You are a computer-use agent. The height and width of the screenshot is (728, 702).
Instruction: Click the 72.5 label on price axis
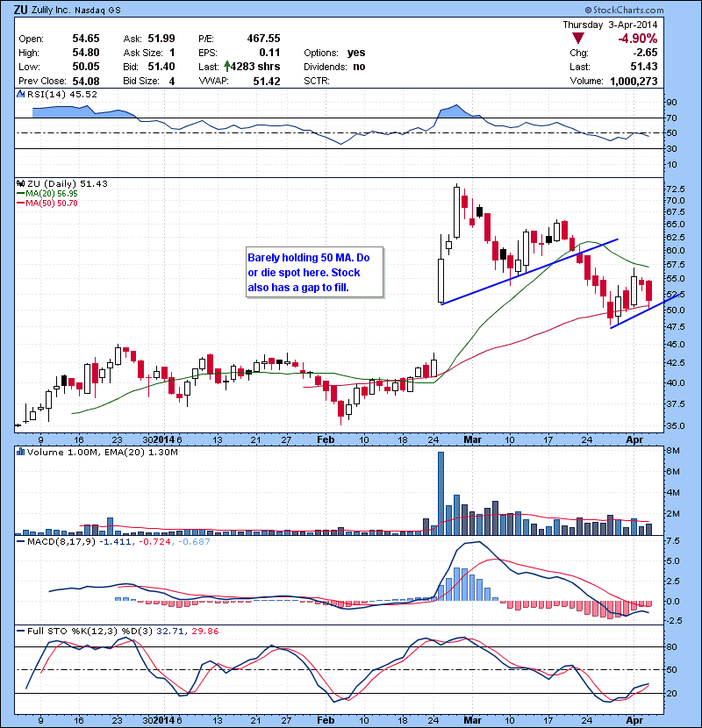(x=675, y=189)
